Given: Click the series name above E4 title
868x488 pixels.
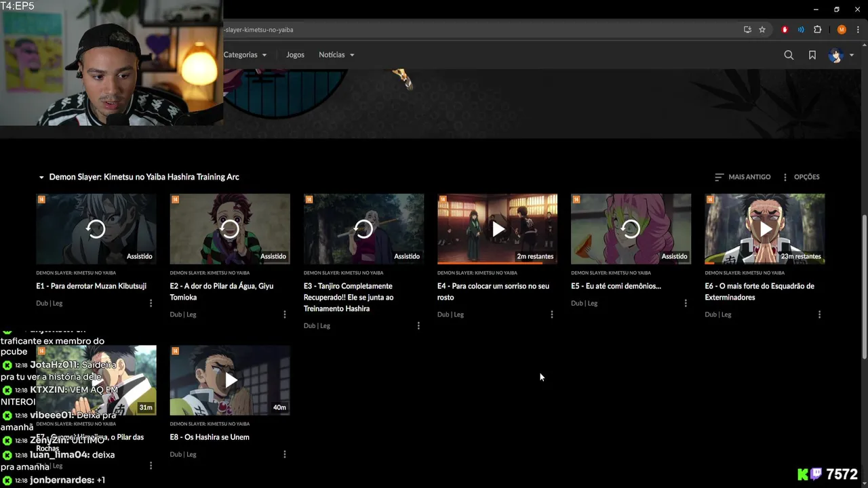Looking at the screenshot, I should [x=477, y=273].
